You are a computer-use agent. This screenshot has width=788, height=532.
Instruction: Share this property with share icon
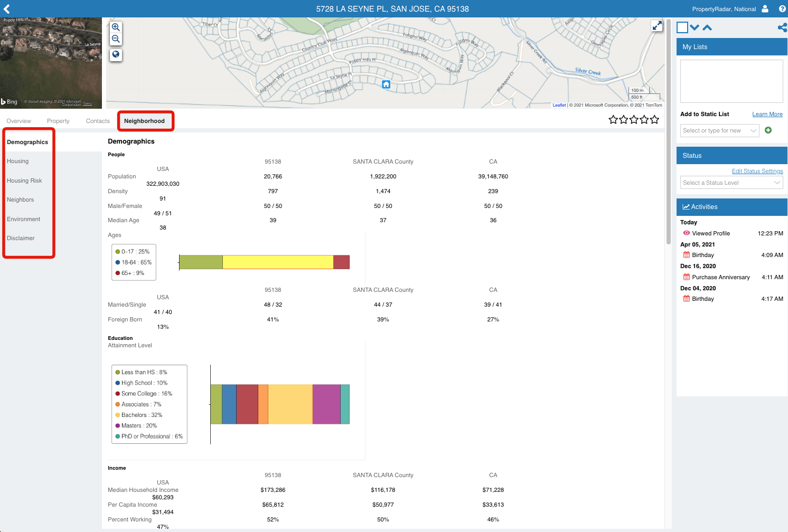782,27
